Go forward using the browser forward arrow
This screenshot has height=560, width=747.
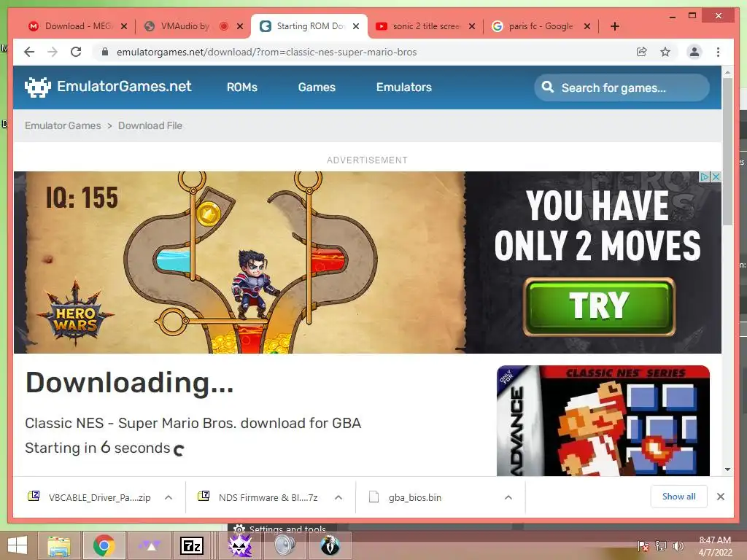[53, 52]
